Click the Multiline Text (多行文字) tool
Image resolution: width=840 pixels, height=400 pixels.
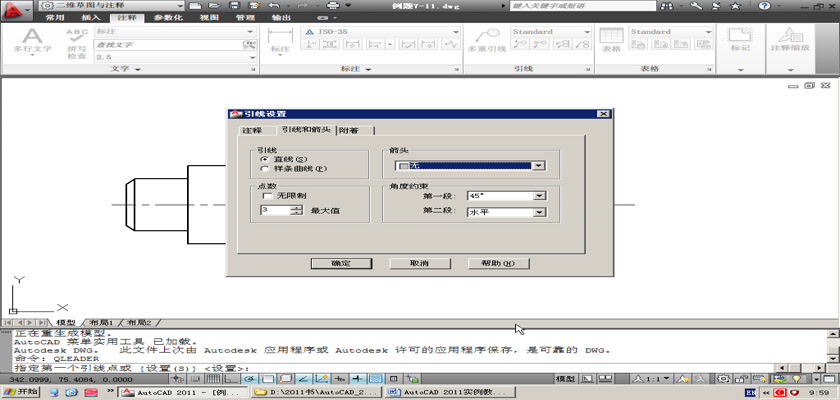pyautogui.click(x=32, y=40)
